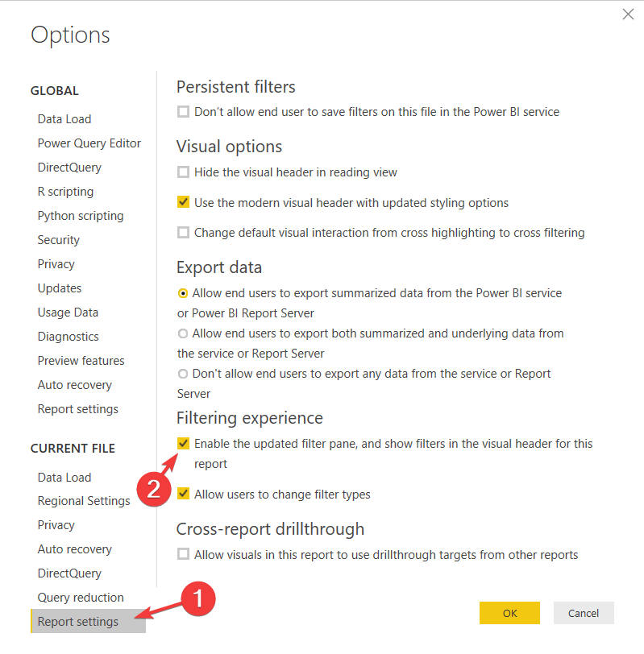Confirm settings with the OK button
This screenshot has height=654, width=644.
pos(509,613)
